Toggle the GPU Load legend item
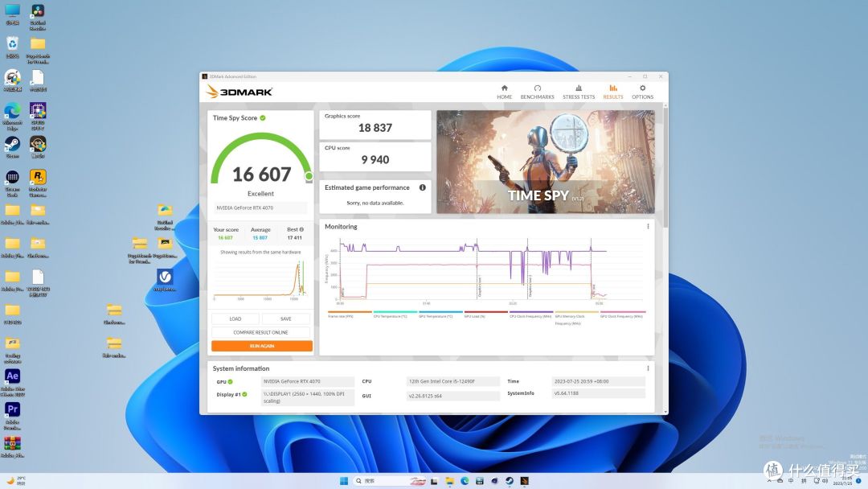 [x=486, y=314]
